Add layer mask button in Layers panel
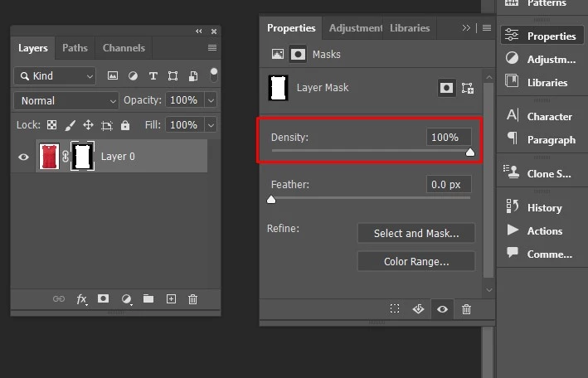 (103, 298)
